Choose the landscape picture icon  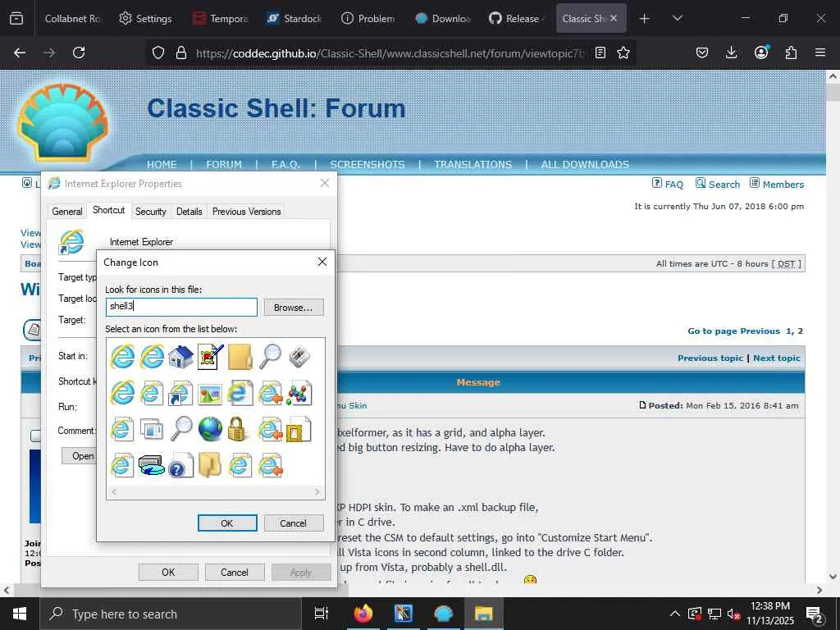click(210, 395)
